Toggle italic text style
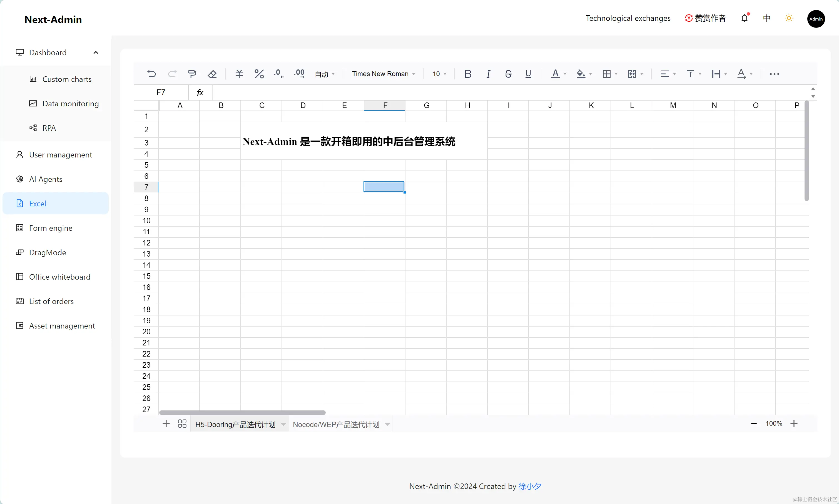Image resolution: width=839 pixels, height=504 pixels. pos(488,74)
